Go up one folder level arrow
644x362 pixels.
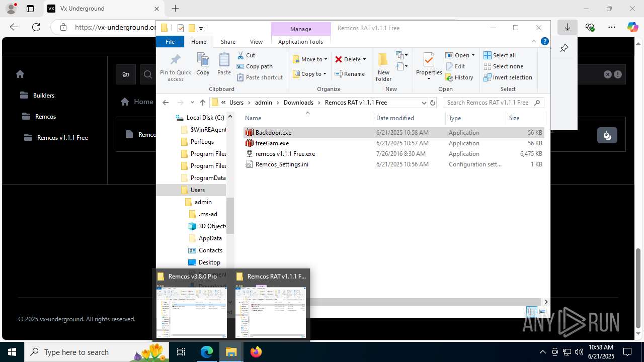pos(203,102)
